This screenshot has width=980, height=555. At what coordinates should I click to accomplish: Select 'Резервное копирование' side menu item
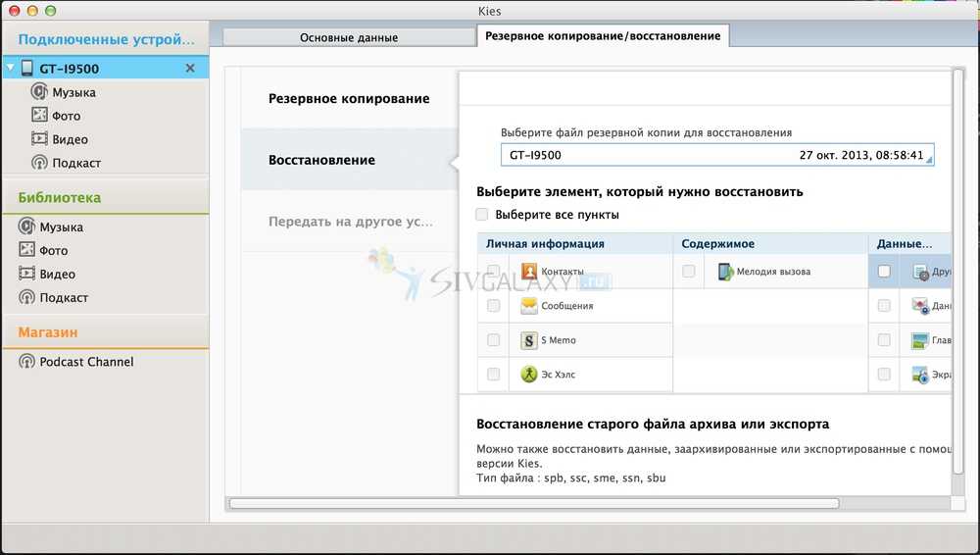point(349,99)
